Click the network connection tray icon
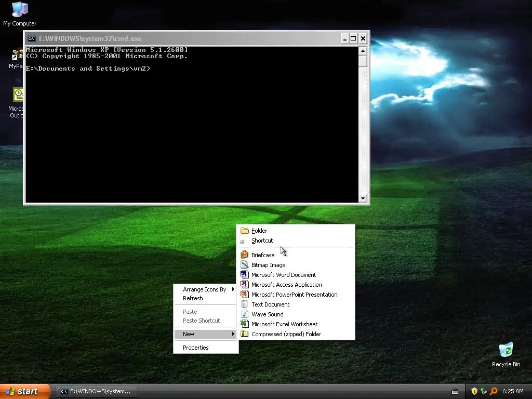The image size is (532, 399). point(484,391)
